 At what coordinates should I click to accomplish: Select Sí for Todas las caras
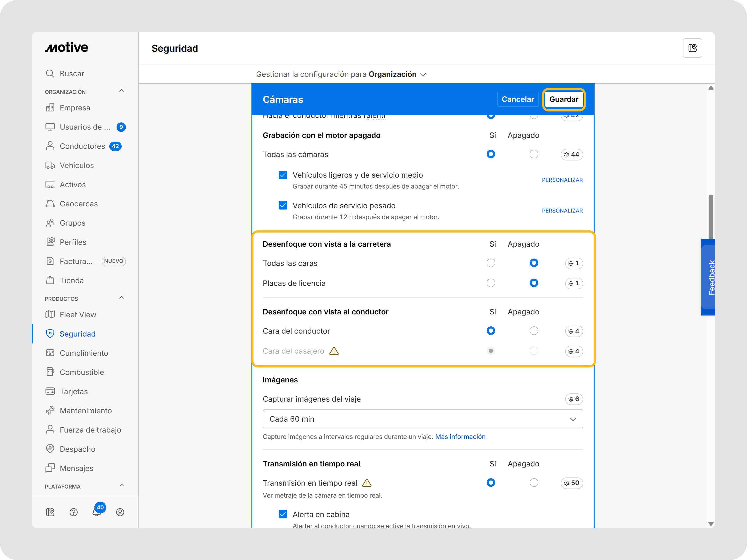point(491,263)
